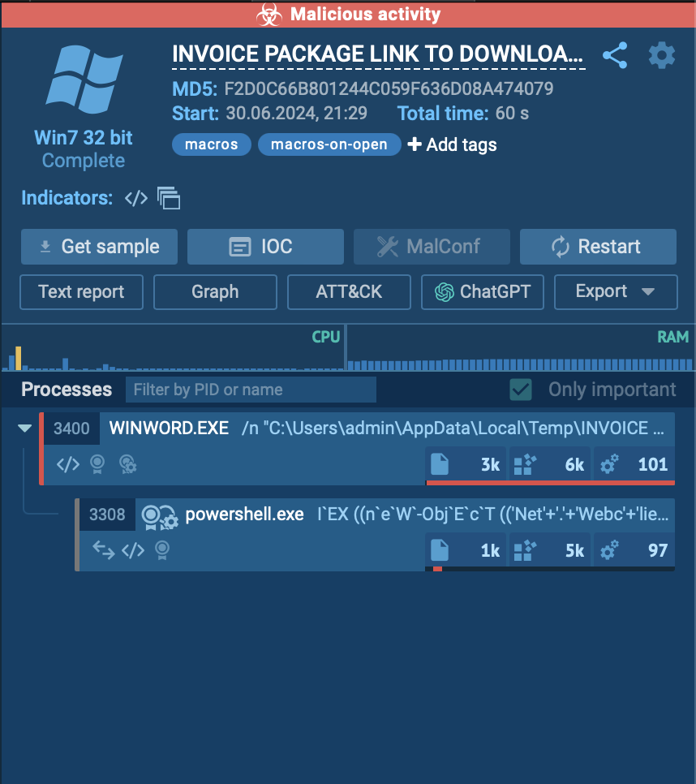Open the settings gear icon
The image size is (696, 784).
tap(662, 55)
